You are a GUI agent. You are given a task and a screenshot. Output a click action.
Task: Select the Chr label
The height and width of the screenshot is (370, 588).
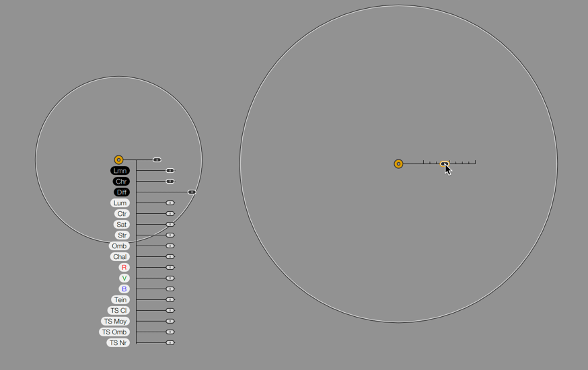pos(121,182)
